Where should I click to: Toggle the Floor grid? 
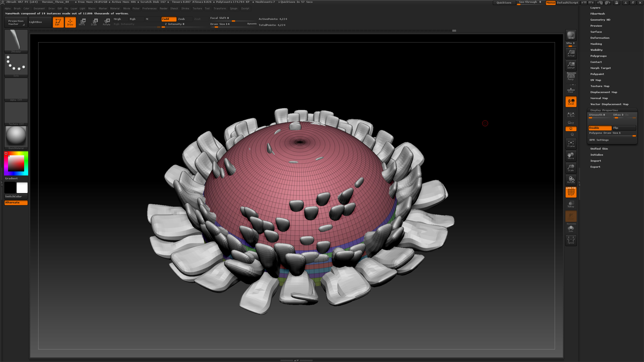[571, 90]
